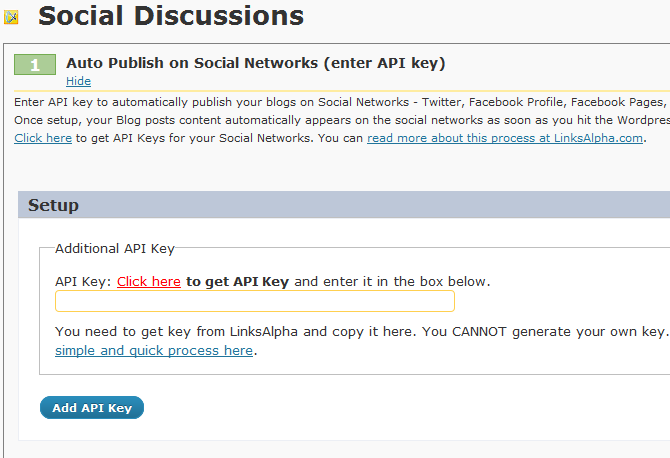Click the API Key: field label

point(83,282)
